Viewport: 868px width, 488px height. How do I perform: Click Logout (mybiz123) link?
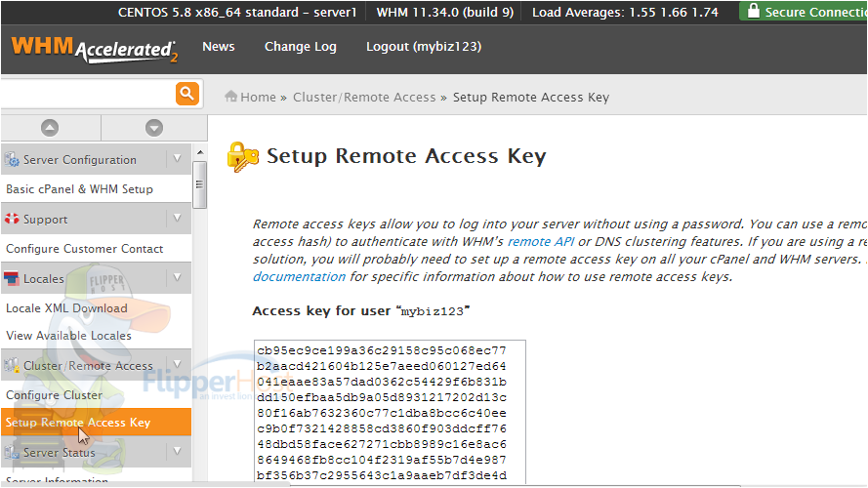tap(424, 47)
